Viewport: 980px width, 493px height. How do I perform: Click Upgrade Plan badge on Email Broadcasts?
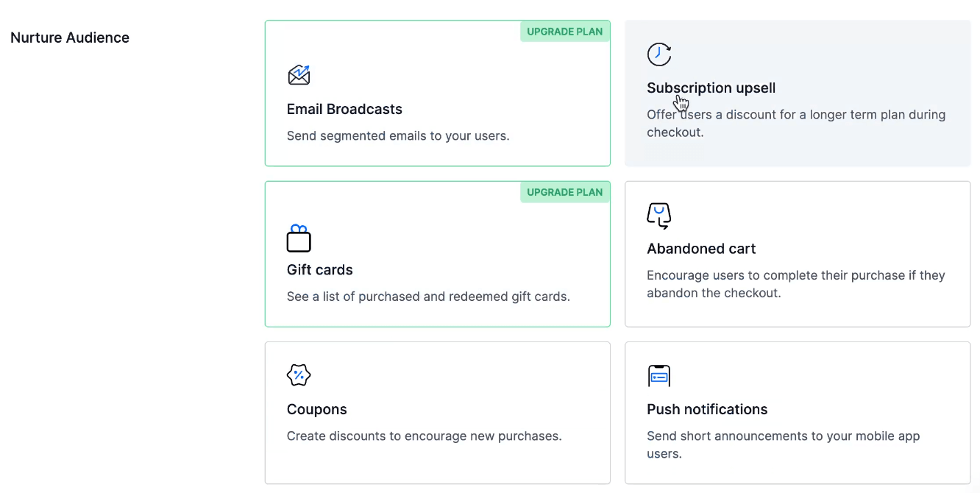click(x=565, y=32)
